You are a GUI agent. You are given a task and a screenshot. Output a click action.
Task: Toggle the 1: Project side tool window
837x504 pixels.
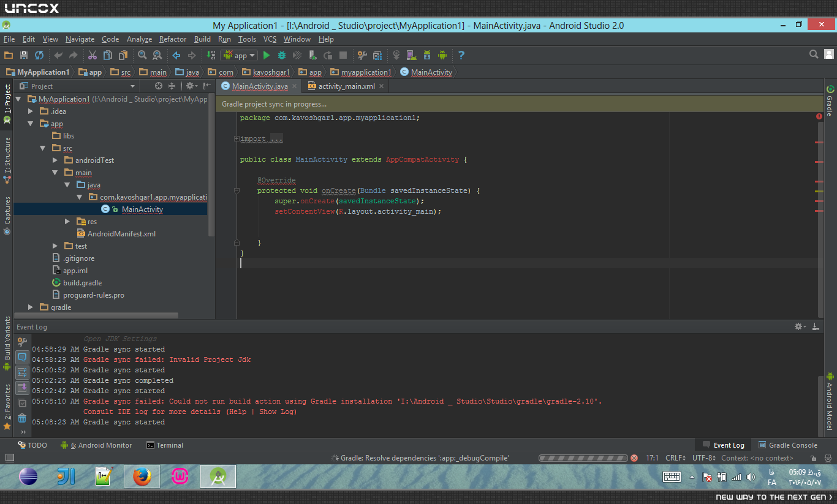[7, 103]
